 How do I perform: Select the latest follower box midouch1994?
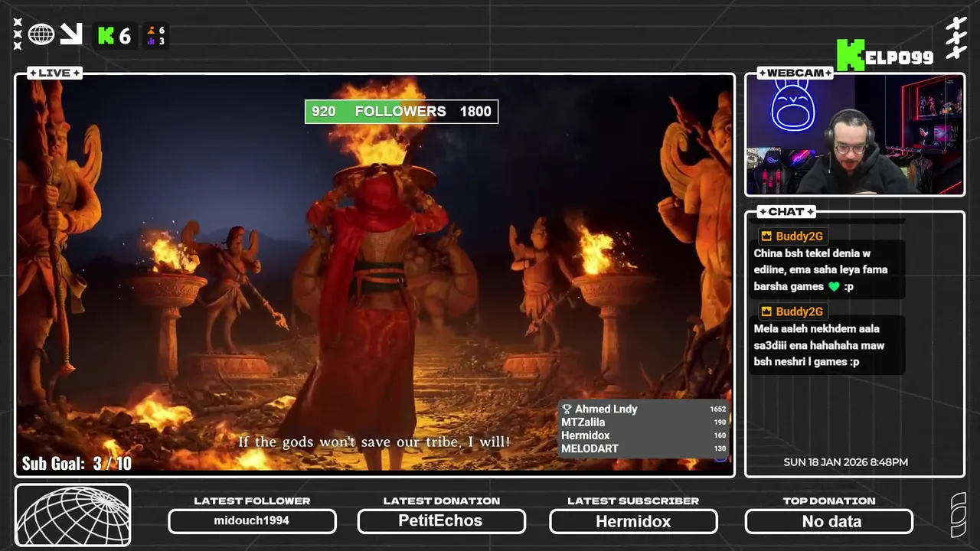tap(252, 521)
